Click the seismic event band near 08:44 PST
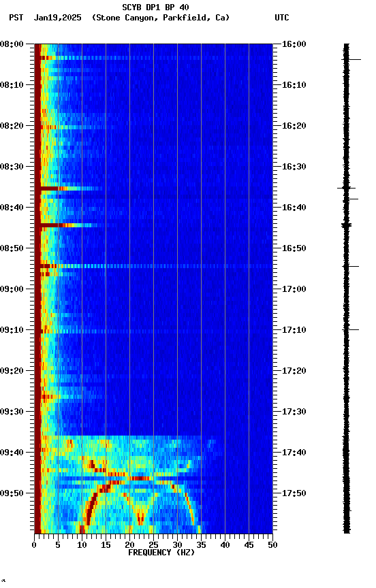The height and width of the screenshot is (588, 376). tap(67, 225)
